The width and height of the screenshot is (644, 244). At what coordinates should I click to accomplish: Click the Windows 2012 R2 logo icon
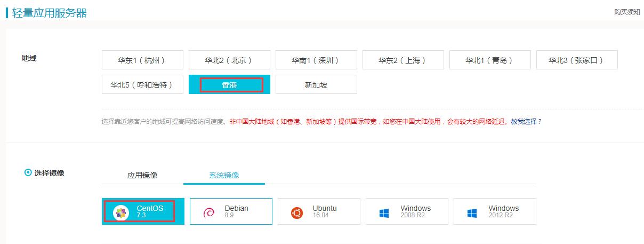(472, 213)
